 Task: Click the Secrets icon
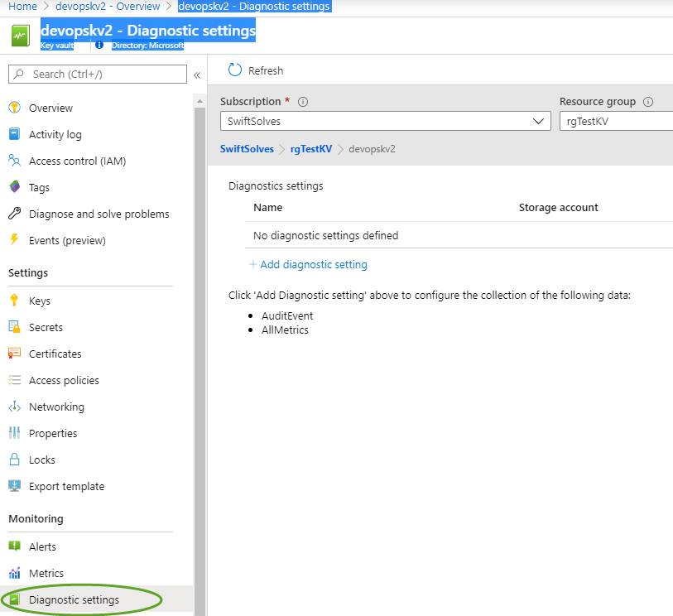[x=14, y=327]
